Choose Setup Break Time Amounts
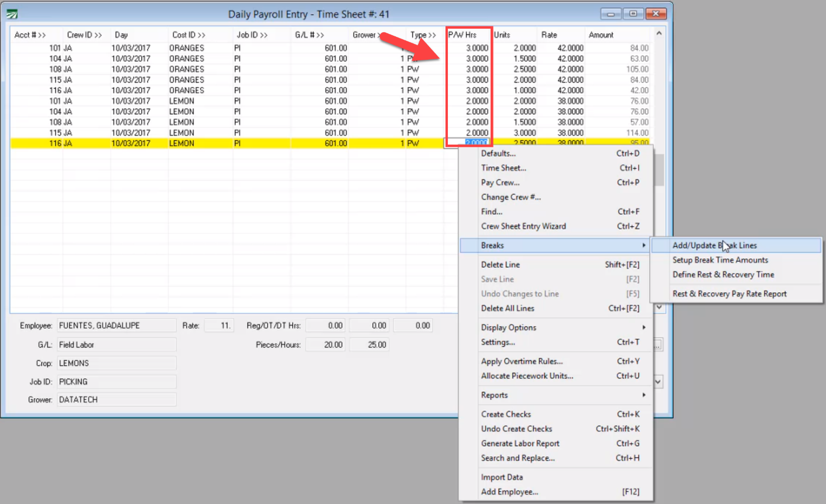The height and width of the screenshot is (504, 826). [x=720, y=260]
